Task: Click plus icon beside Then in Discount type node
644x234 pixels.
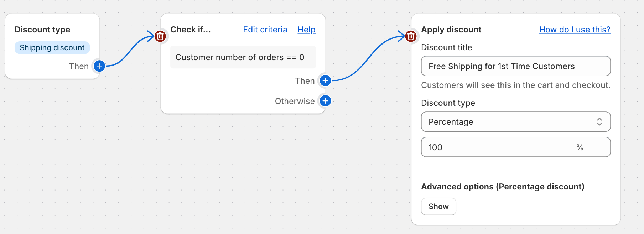Action: click(x=99, y=66)
